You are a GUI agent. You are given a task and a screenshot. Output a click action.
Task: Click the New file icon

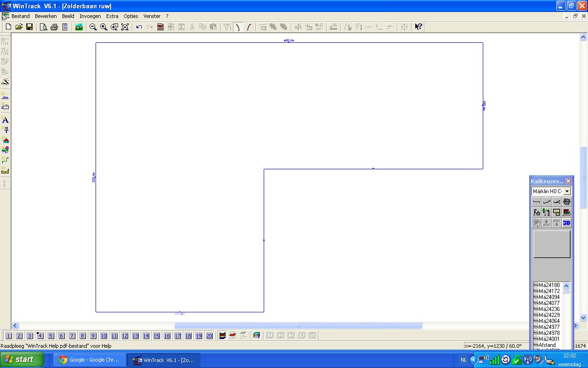[8, 27]
